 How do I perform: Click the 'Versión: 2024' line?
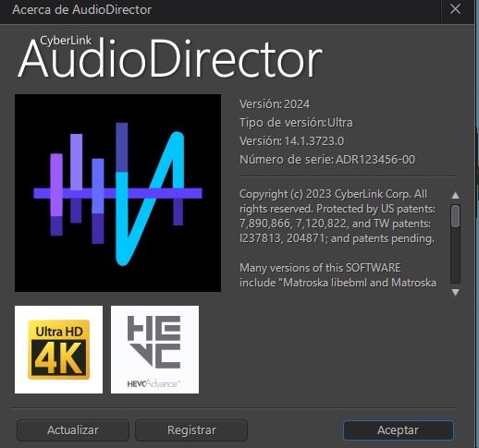coord(275,104)
